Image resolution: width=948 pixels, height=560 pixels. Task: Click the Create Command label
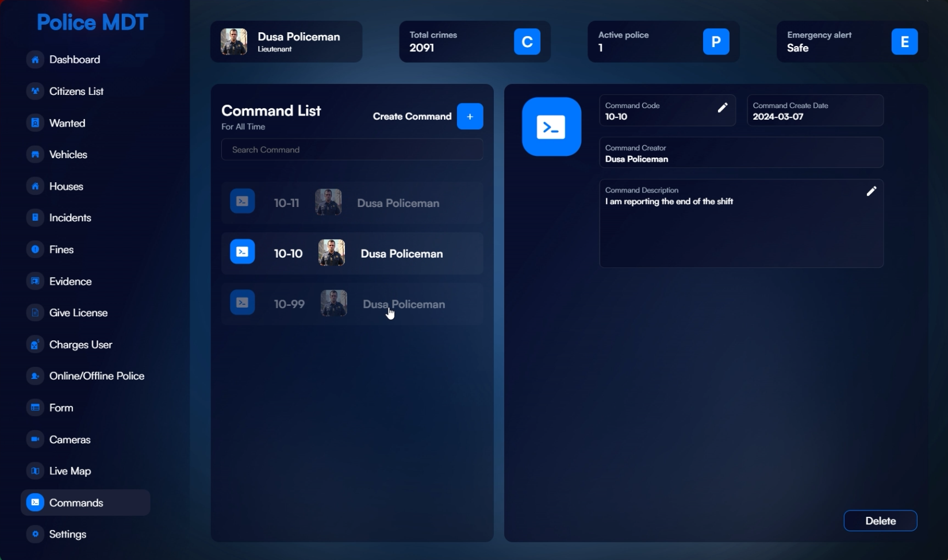click(412, 117)
